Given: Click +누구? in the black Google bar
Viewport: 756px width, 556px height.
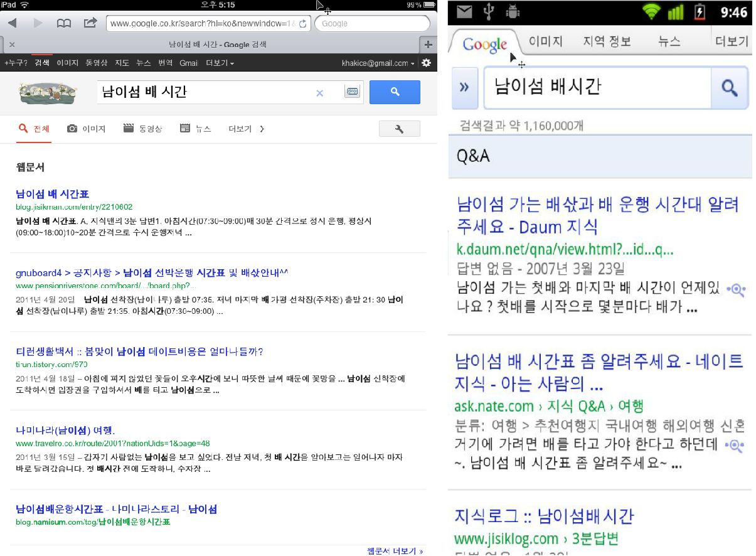Looking at the screenshot, I should 16,63.
